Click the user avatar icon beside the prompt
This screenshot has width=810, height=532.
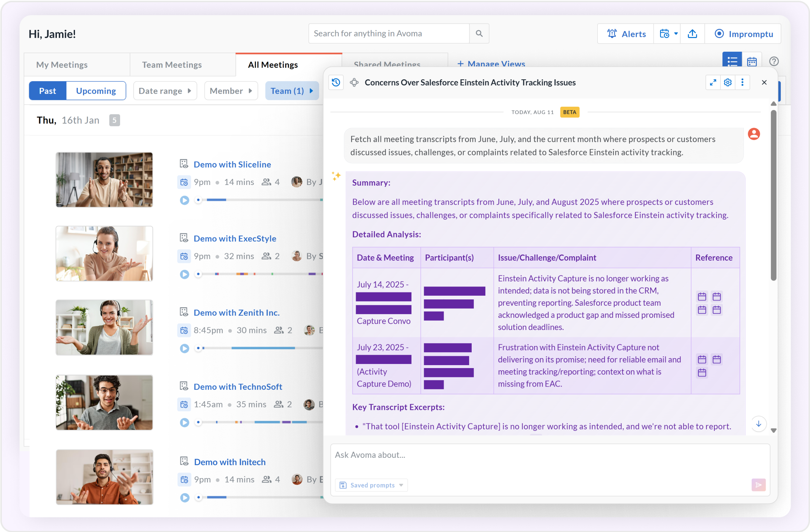pos(754,134)
